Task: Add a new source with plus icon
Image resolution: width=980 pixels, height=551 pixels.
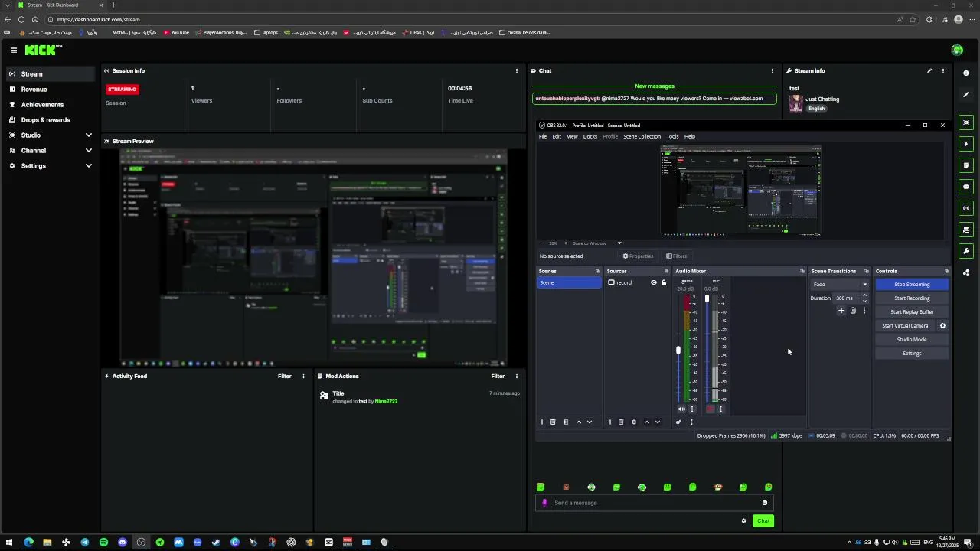Action: [x=610, y=422]
